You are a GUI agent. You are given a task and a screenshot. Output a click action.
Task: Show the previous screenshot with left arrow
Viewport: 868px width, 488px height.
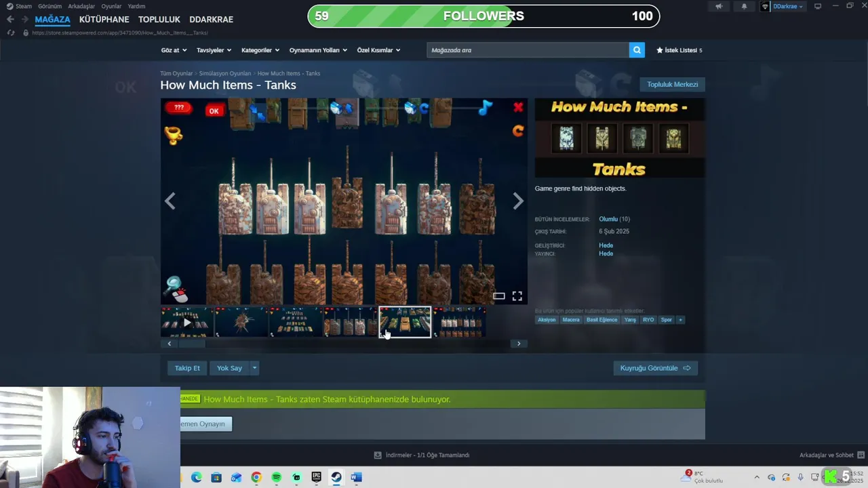tap(170, 201)
